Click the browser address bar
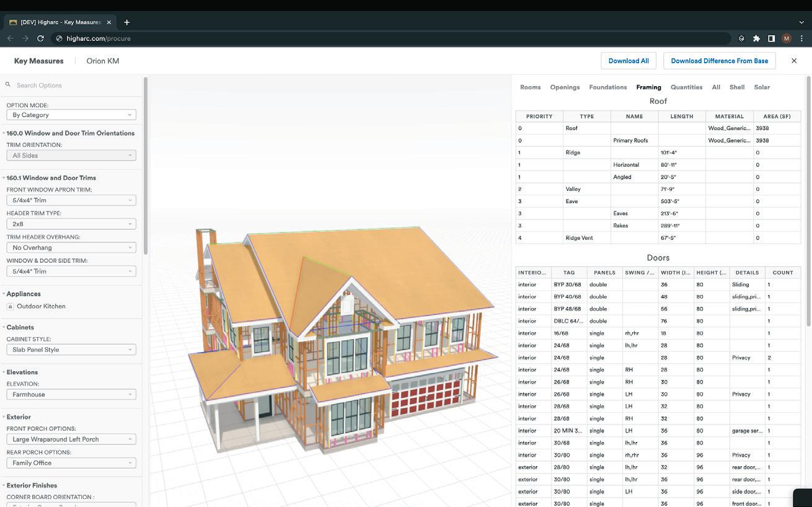This screenshot has height=507, width=812. click(391, 38)
